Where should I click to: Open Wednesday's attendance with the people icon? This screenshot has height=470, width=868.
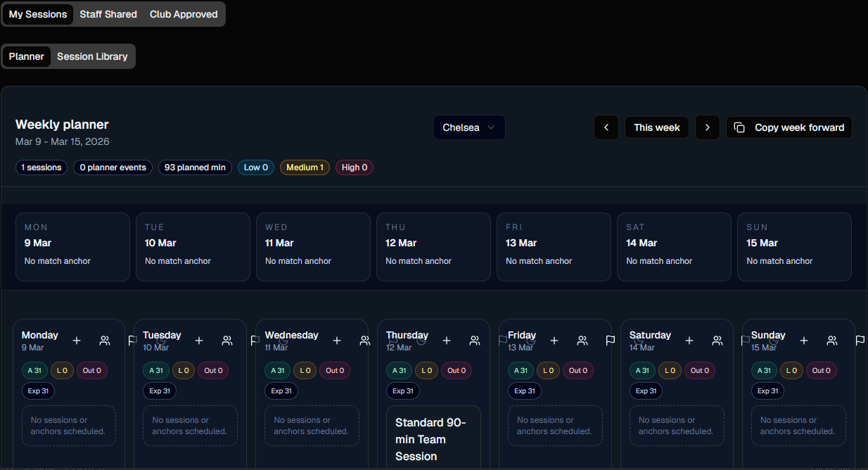point(365,341)
